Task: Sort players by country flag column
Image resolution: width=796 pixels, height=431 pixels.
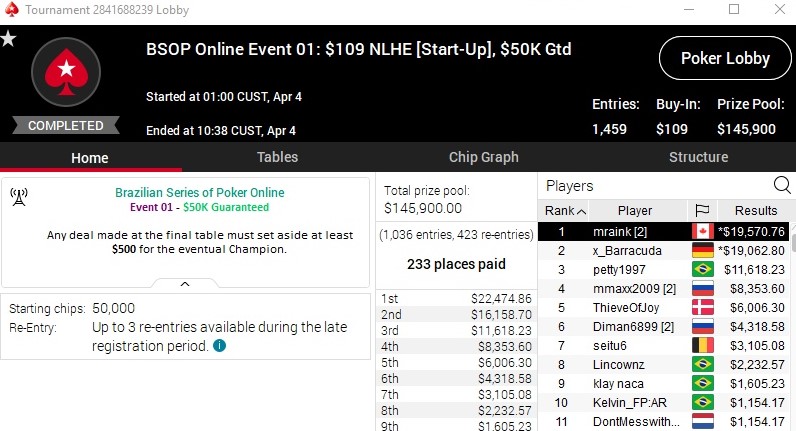Action: point(702,211)
